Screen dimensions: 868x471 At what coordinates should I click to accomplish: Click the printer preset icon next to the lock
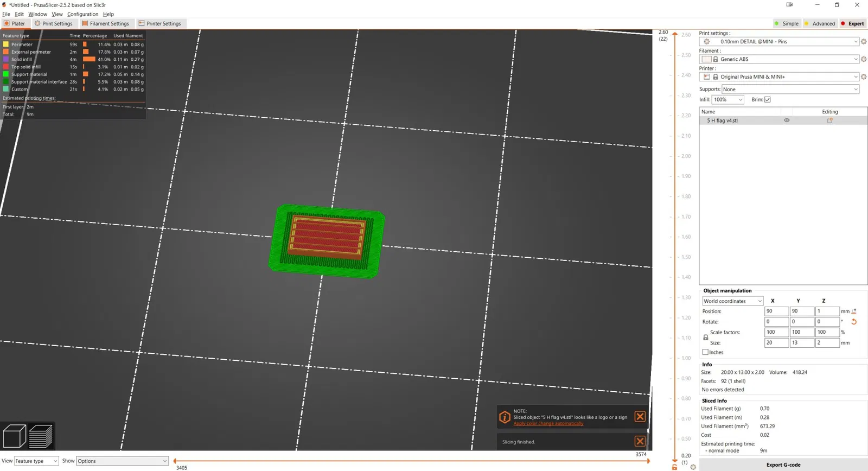706,77
